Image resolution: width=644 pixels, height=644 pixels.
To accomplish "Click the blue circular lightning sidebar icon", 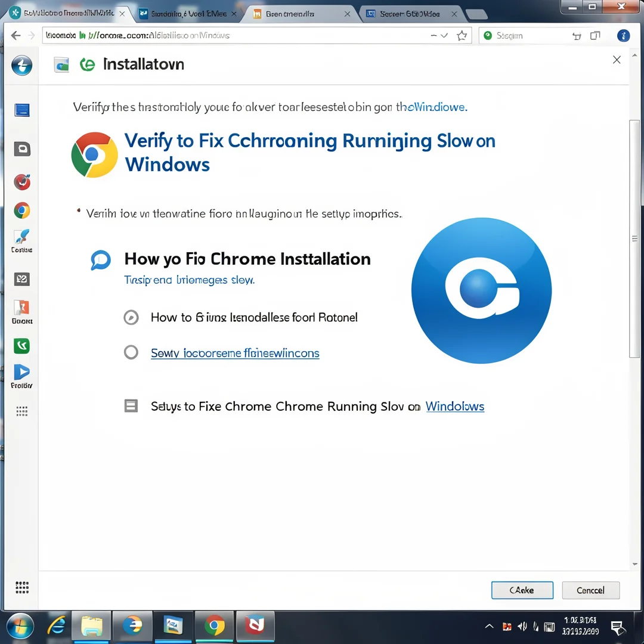I will (22, 66).
